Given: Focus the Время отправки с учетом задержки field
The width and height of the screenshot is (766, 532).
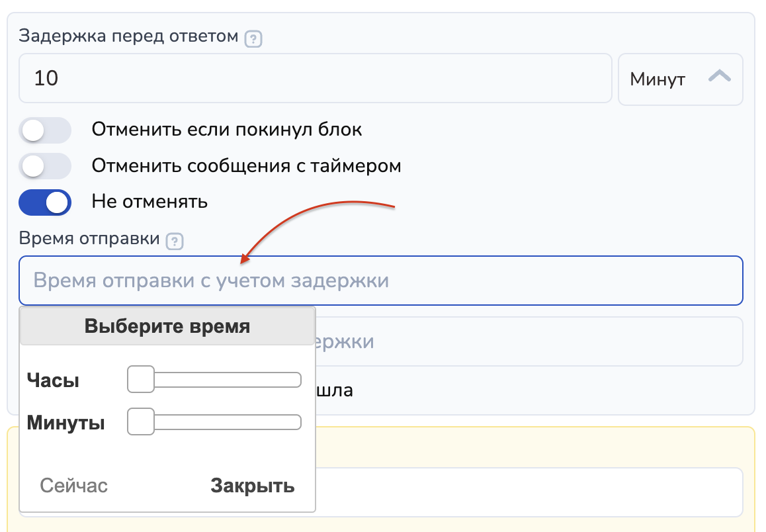Looking at the screenshot, I should coord(380,281).
